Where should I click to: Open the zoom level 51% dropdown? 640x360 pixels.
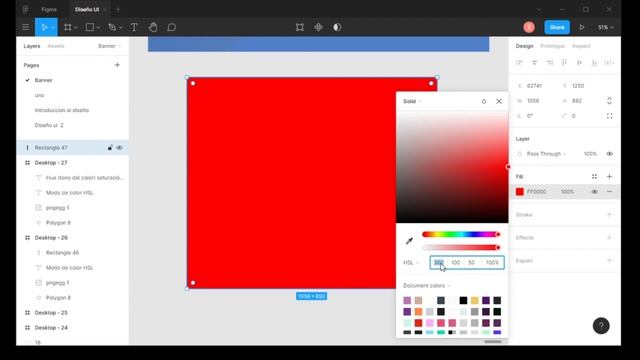click(x=606, y=27)
